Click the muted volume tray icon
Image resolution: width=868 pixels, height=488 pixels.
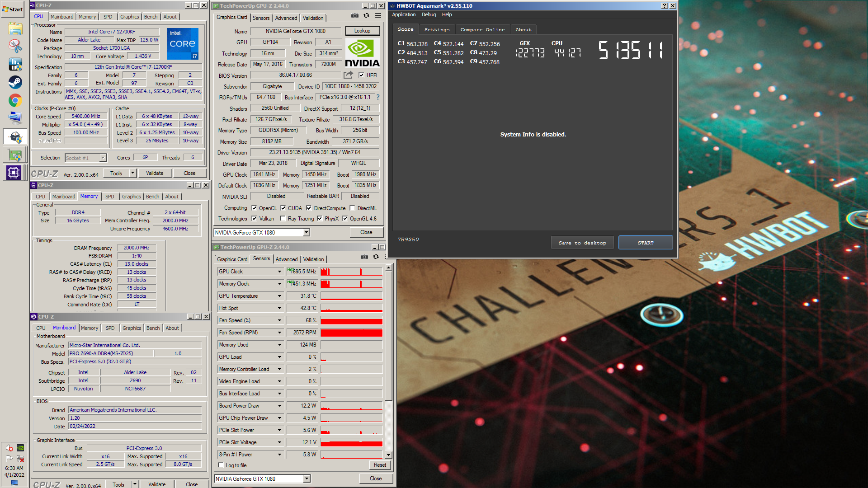tap(9, 448)
